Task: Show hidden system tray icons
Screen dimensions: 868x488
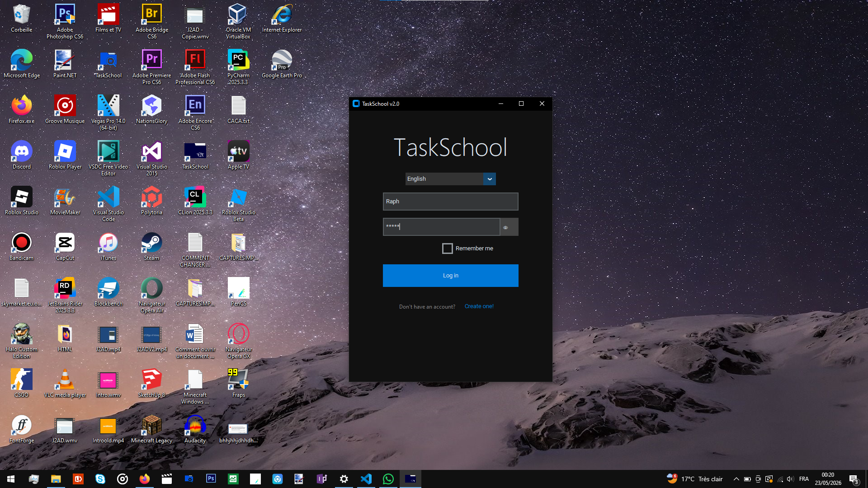Action: tap(736, 479)
